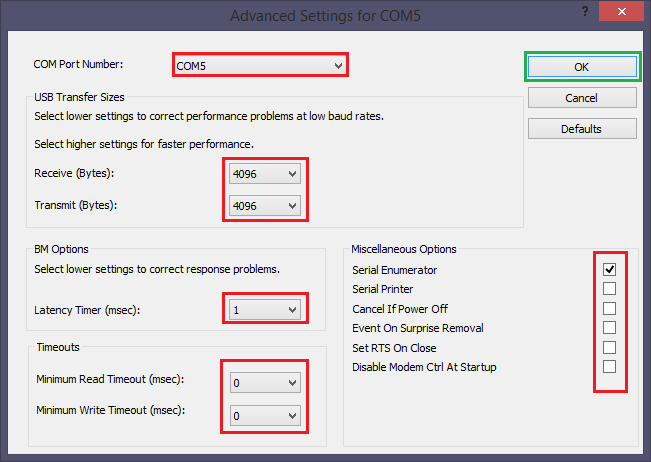
Task: Expand the Latency Timer dropdown
Action: pyautogui.click(x=265, y=310)
